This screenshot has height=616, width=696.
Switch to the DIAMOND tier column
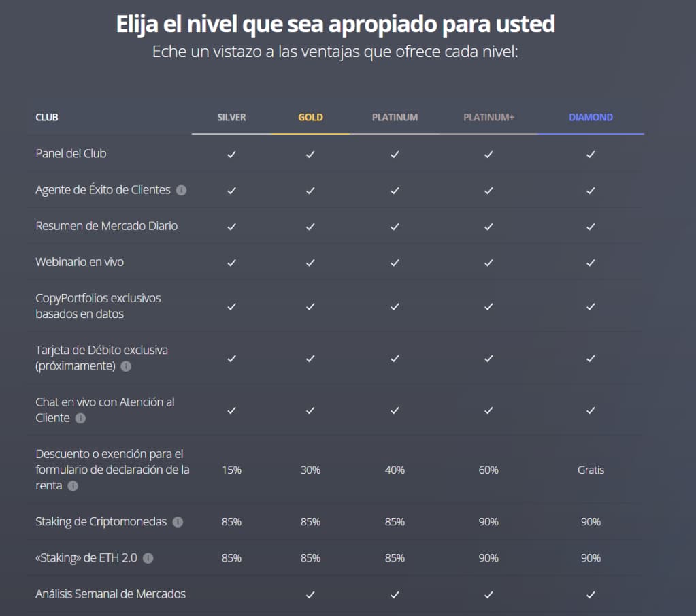(591, 117)
